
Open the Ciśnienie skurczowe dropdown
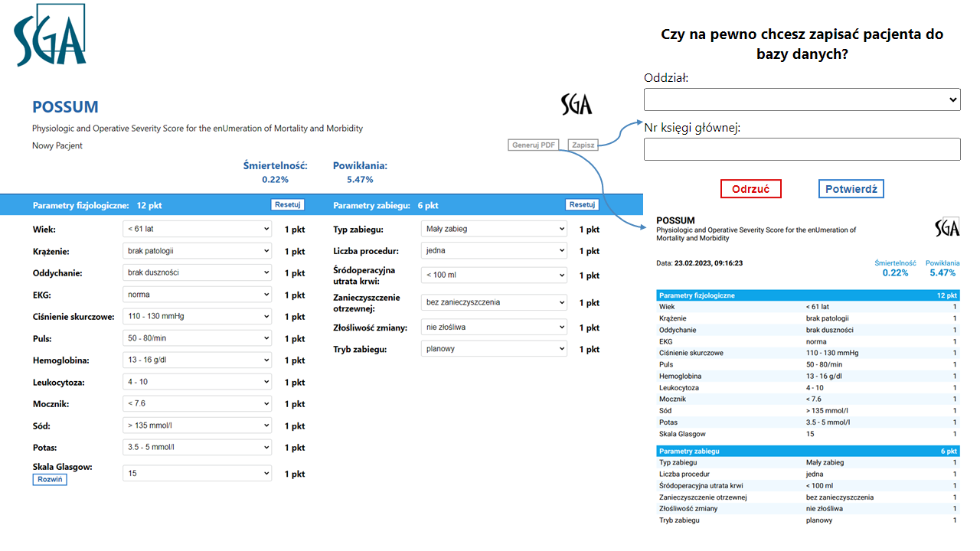point(198,316)
